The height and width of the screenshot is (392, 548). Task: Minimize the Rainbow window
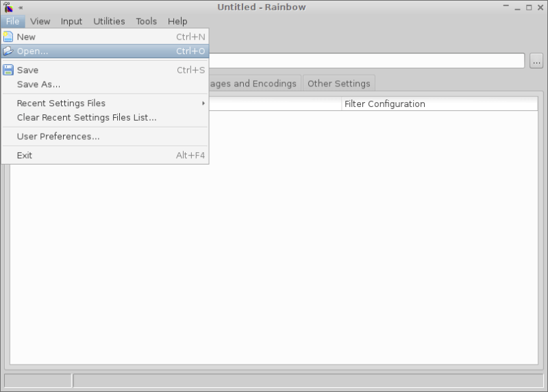(517, 8)
